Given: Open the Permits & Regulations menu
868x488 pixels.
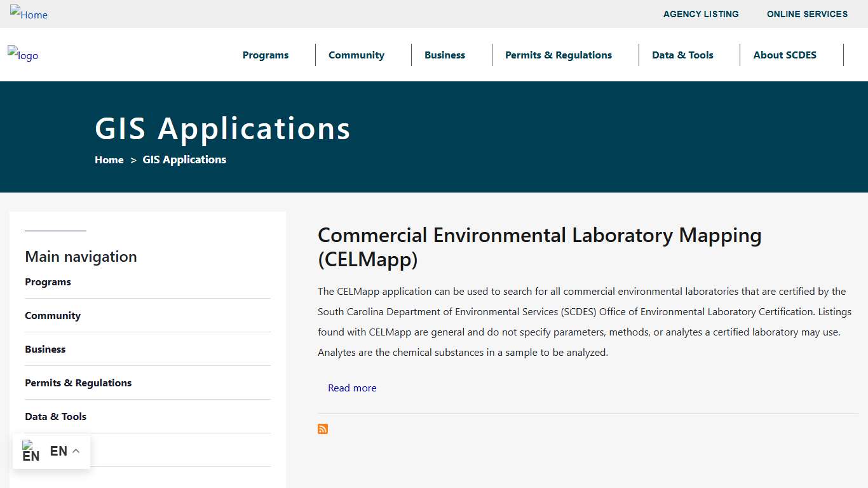Looking at the screenshot, I should pyautogui.click(x=559, y=55).
